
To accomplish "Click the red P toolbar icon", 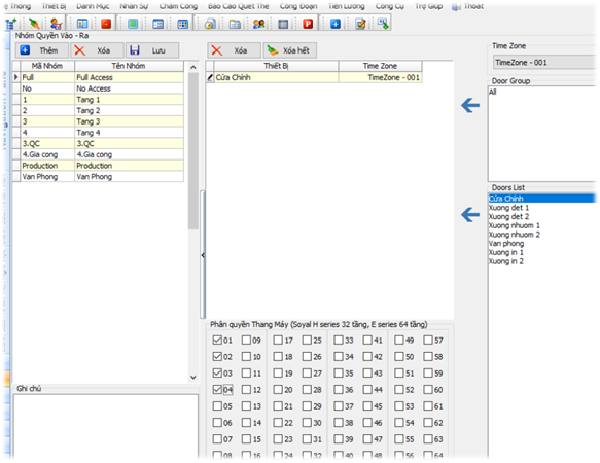I will (307, 23).
